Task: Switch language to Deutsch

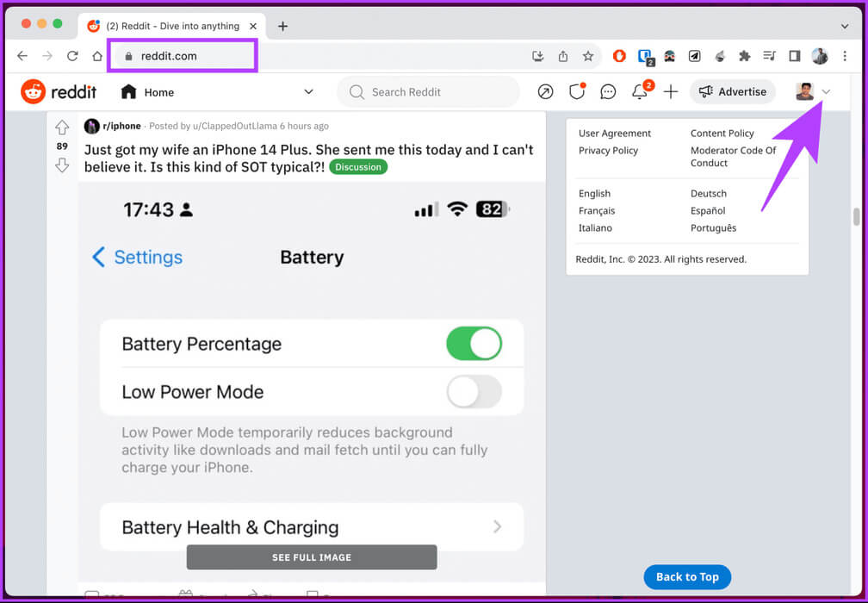Action: click(709, 194)
